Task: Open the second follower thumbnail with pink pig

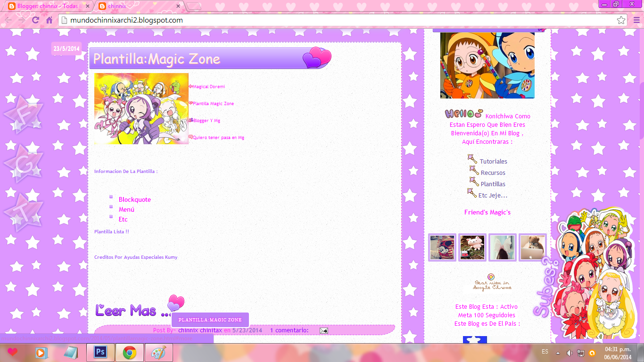Action: [x=472, y=247]
